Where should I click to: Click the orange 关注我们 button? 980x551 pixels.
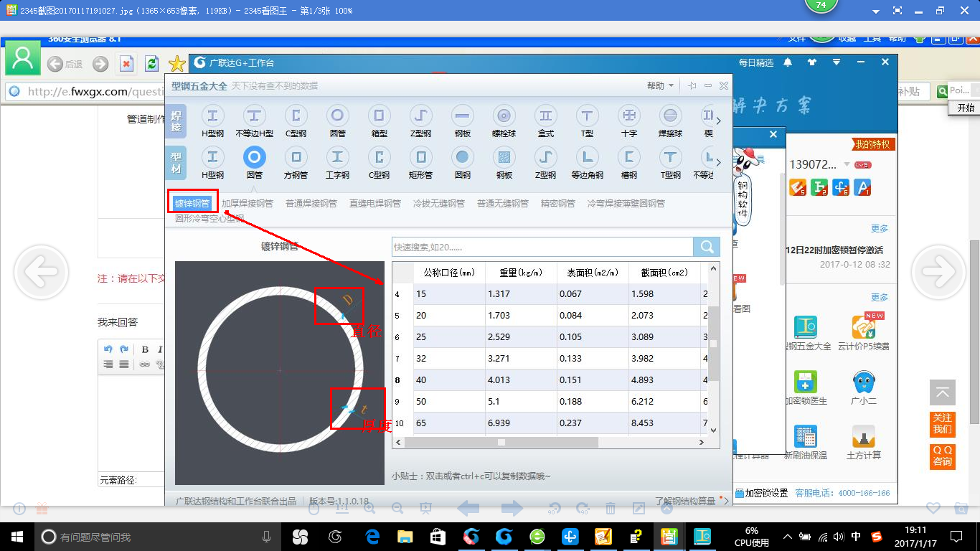(x=943, y=424)
